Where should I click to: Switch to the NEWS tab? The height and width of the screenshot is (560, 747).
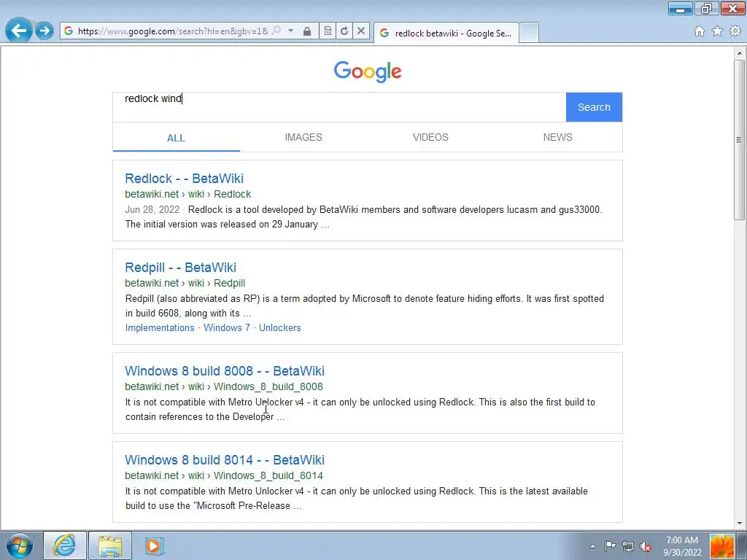click(558, 137)
